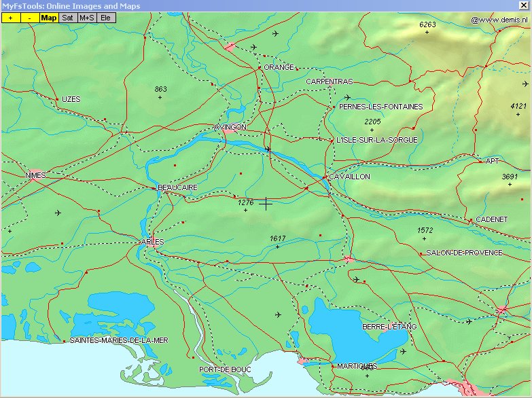Select the M+S combined view mode
Viewport: 532px width, 398px height.
tap(87, 18)
